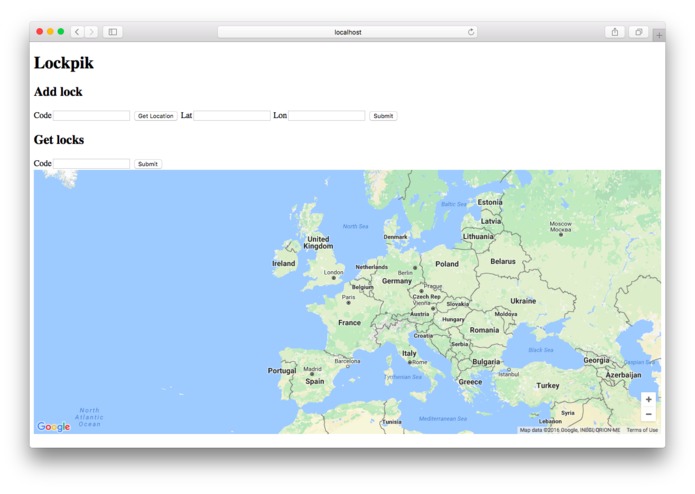Click the Lockpik page heading
This screenshot has width=695, height=494.
(x=64, y=63)
